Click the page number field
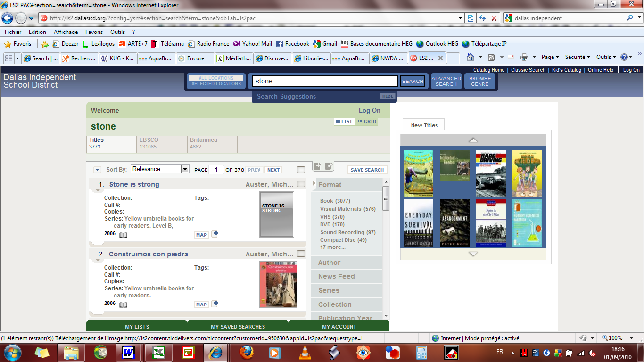 tap(216, 170)
